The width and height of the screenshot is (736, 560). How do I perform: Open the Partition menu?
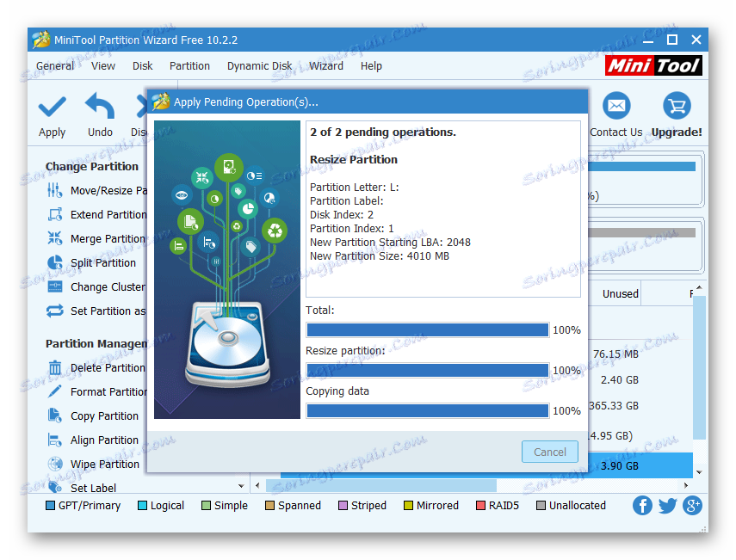189,66
